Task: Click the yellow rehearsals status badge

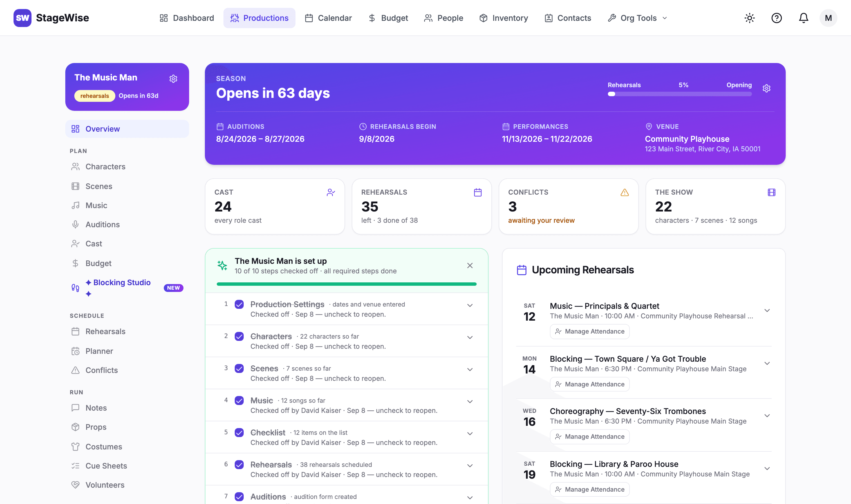Action: [95, 96]
